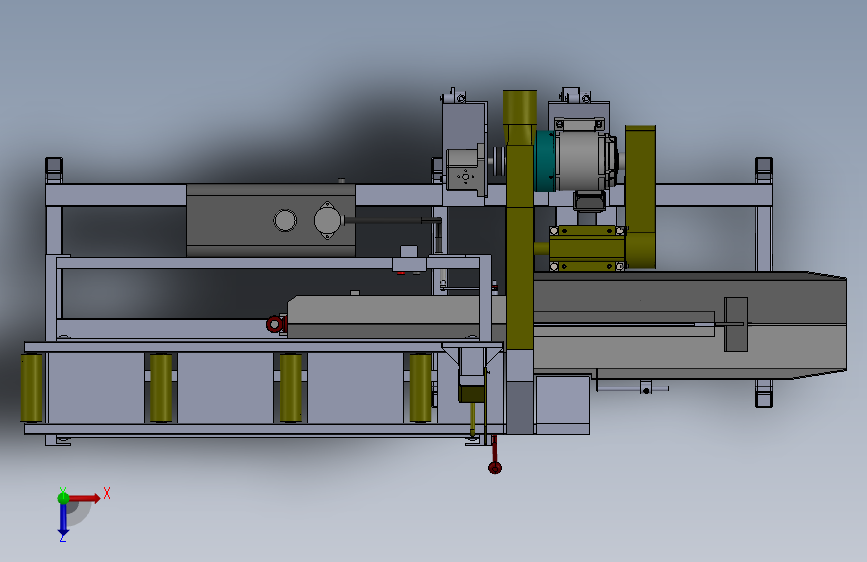Select the olive bearing block under motor
Image resolution: width=867 pixels, height=562 pixels.
587,248
